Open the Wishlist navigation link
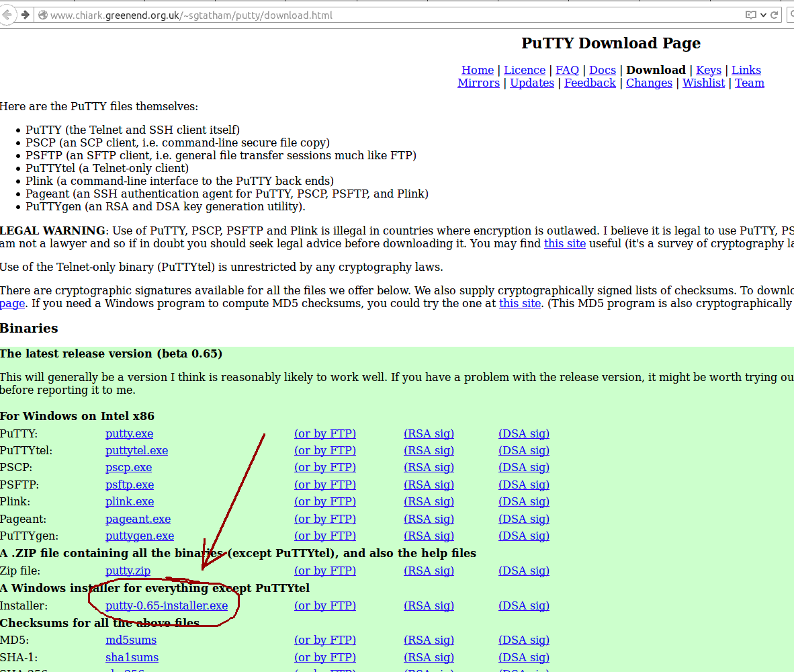 tap(703, 83)
